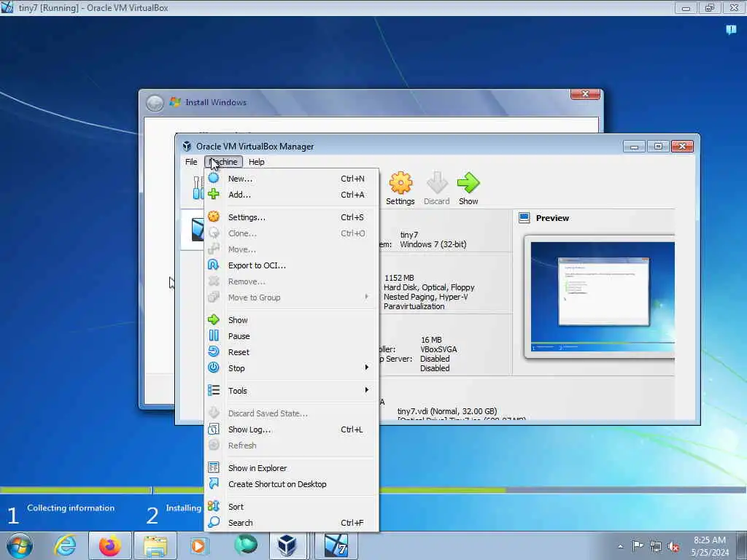Expand the Stop submenu arrow

point(366,367)
